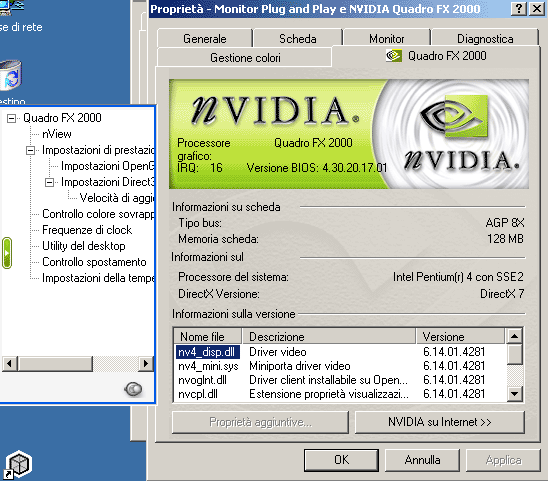Collapse the Impostazioni Direct3D node

(49, 182)
